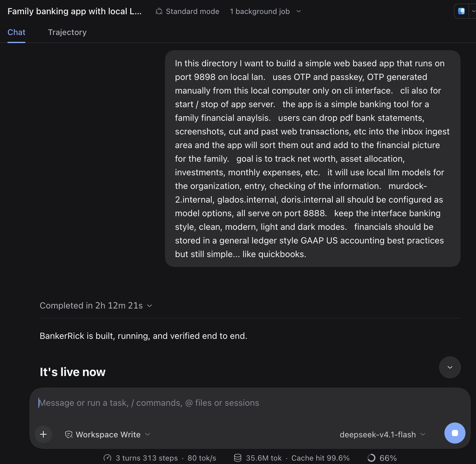Open the chevron next to Finder icon
The height and width of the screenshot is (464, 476).
click(473, 11)
